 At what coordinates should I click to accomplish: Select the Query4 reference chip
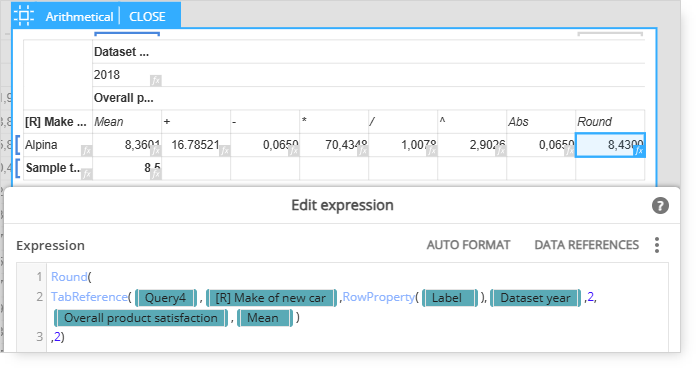pyautogui.click(x=166, y=298)
